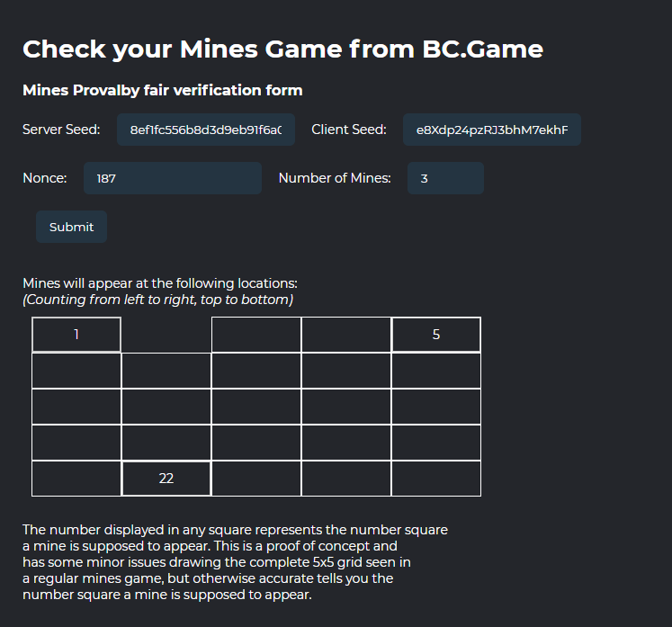Click the 'Server Seed:' label
Viewport: 672px width, 627px height.
(x=62, y=130)
